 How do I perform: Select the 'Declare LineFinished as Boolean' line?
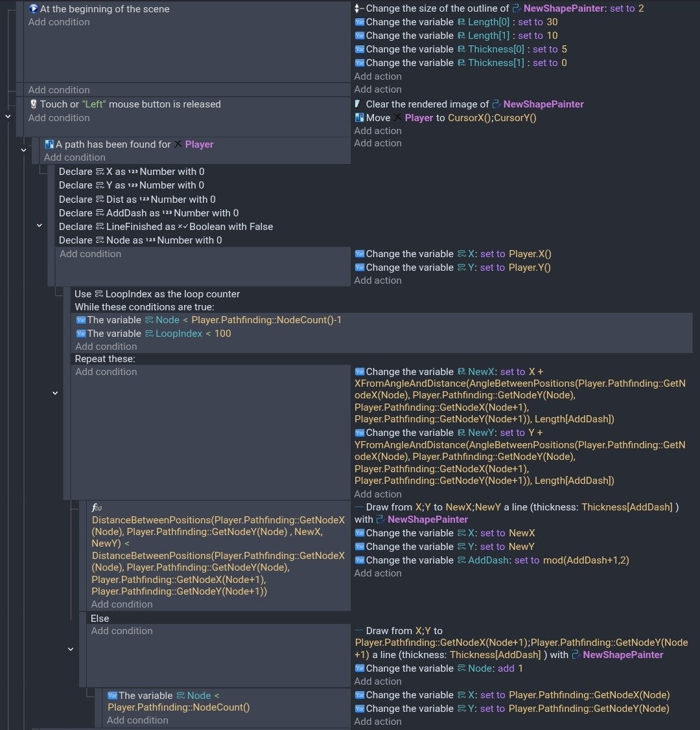[166, 227]
